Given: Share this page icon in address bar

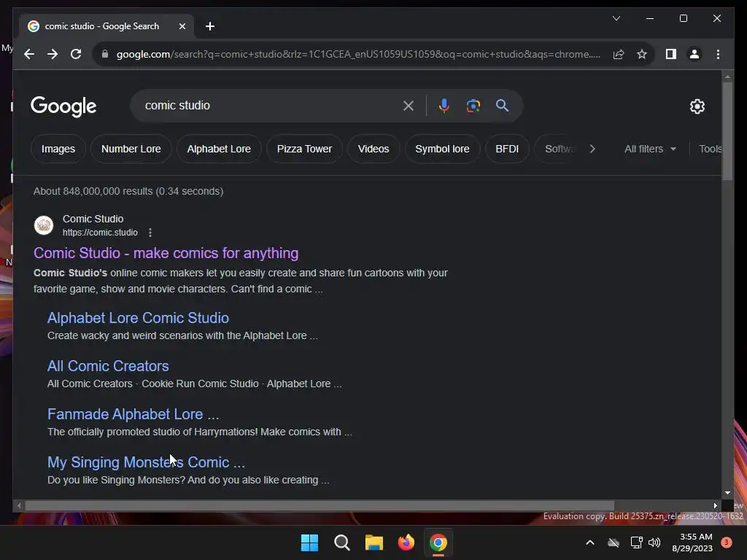Looking at the screenshot, I should tap(619, 54).
